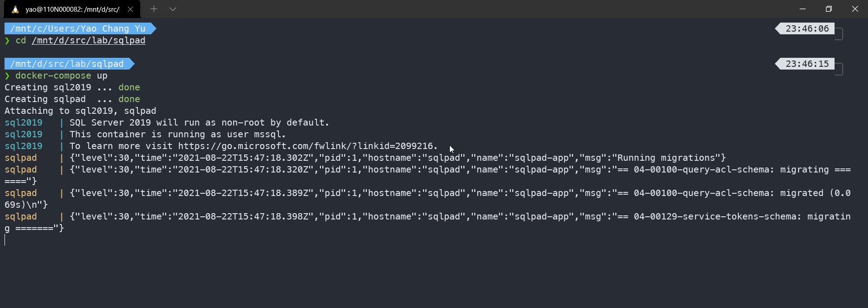This screenshot has width=868, height=308.
Task: Click the bracket marker beside the first timestamp
Action: point(840,34)
